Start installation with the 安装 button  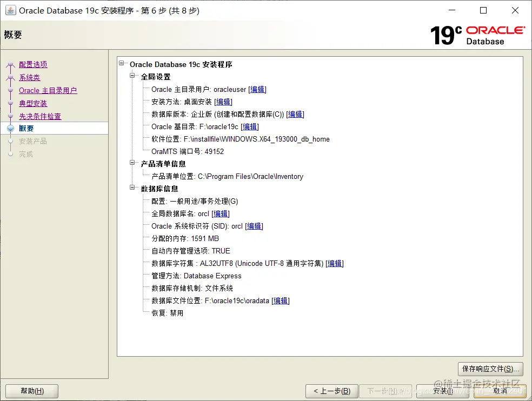pyautogui.click(x=442, y=390)
